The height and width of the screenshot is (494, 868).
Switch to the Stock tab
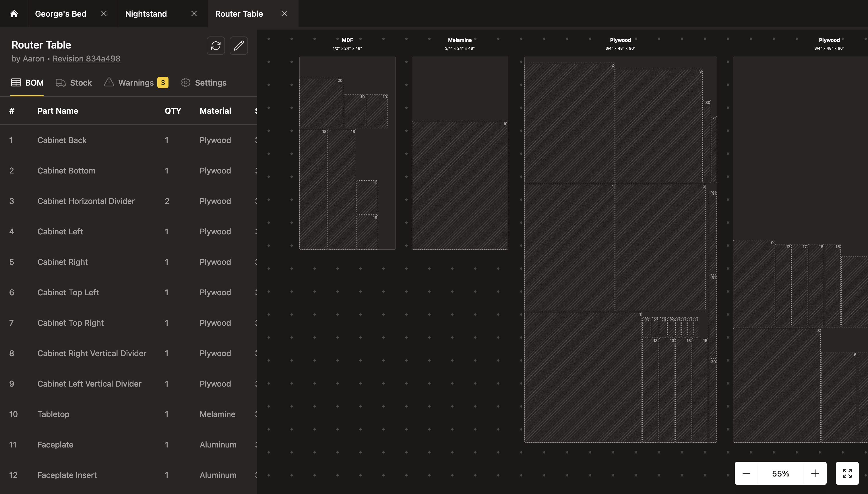(x=74, y=83)
